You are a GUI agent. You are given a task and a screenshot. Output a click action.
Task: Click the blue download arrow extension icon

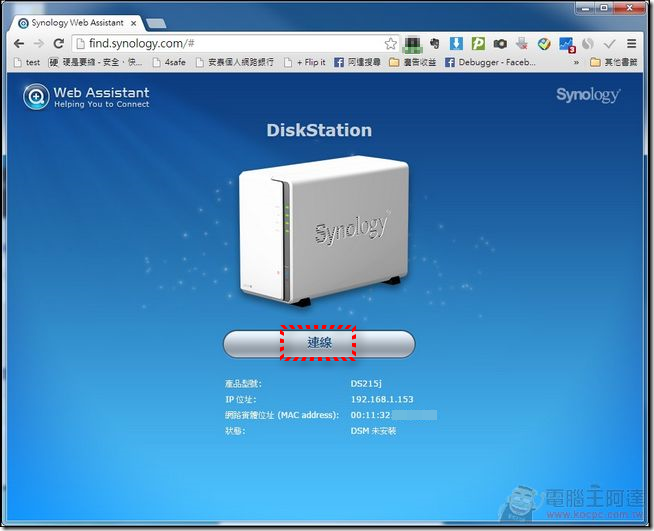(456, 43)
